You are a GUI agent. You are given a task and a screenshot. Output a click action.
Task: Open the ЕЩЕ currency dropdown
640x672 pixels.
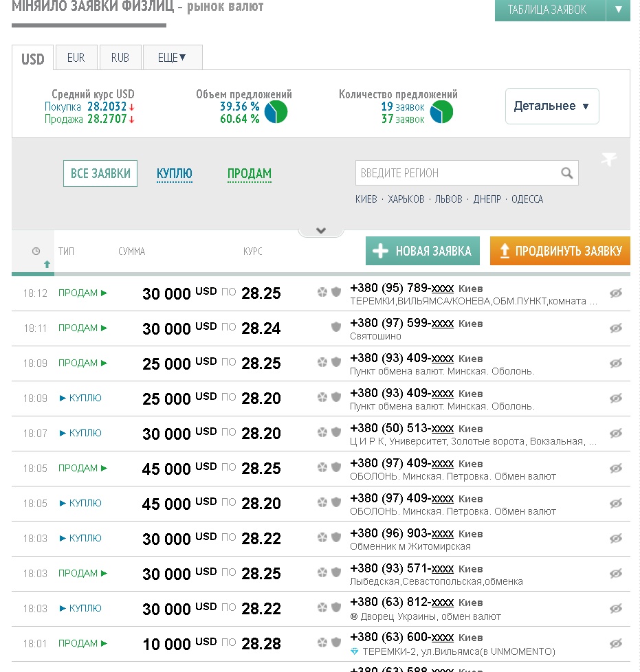[x=173, y=58]
